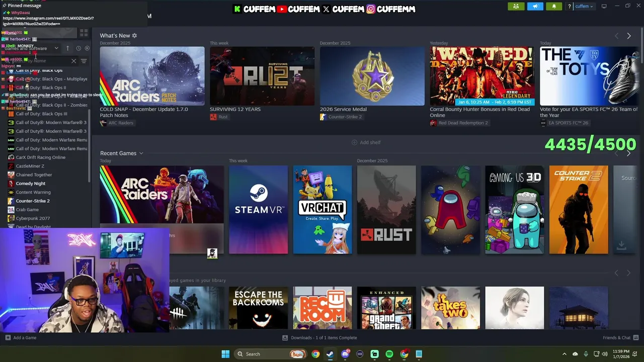
Task: Advance What's New to next page
Action: coord(628,36)
